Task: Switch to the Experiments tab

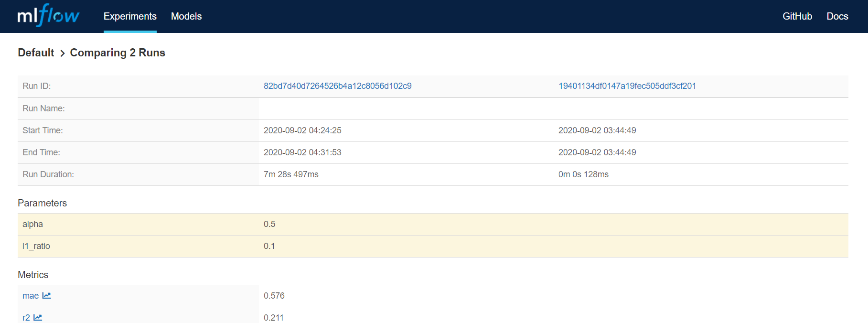Action: pyautogui.click(x=130, y=16)
